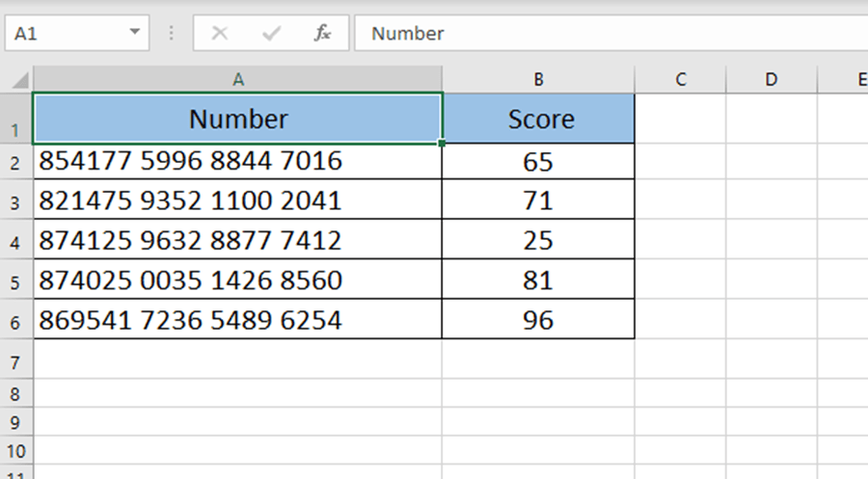Select column A header
This screenshot has width=868, height=479.
click(x=238, y=79)
